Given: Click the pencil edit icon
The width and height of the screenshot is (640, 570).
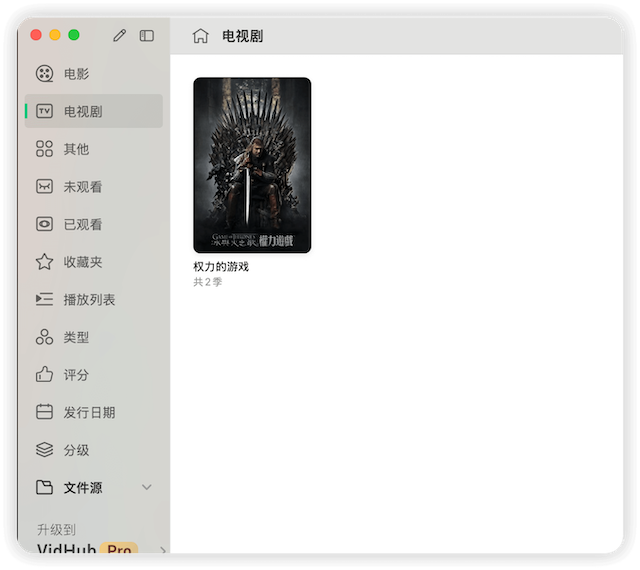Looking at the screenshot, I should [x=120, y=36].
